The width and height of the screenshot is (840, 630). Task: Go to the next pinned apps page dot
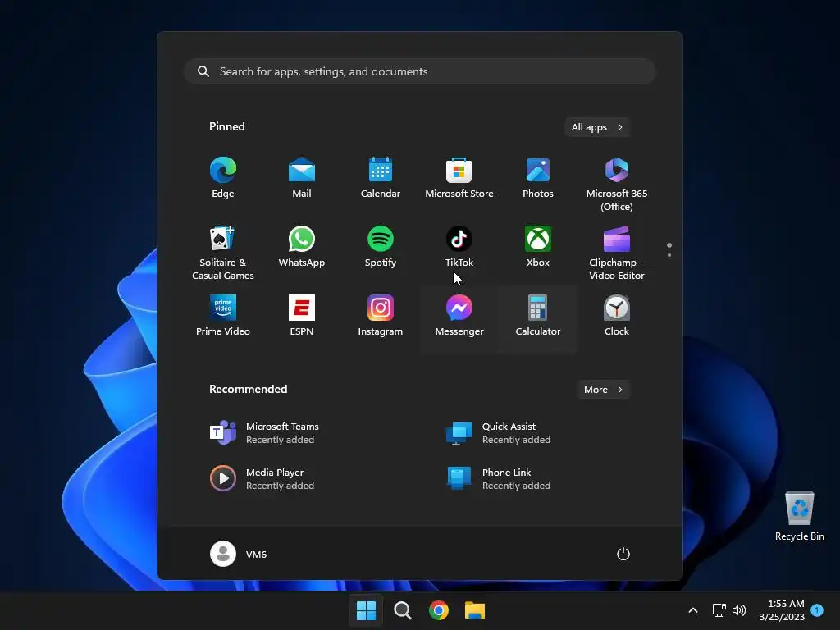pyautogui.click(x=669, y=255)
